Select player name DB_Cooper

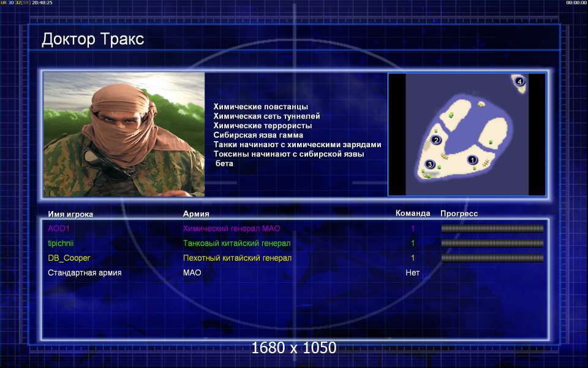(69, 258)
